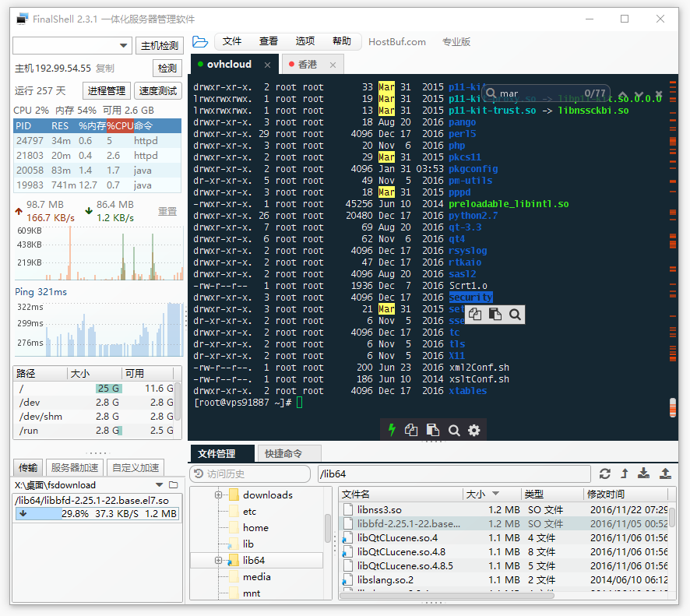Open the host selection dropdown

(123, 45)
